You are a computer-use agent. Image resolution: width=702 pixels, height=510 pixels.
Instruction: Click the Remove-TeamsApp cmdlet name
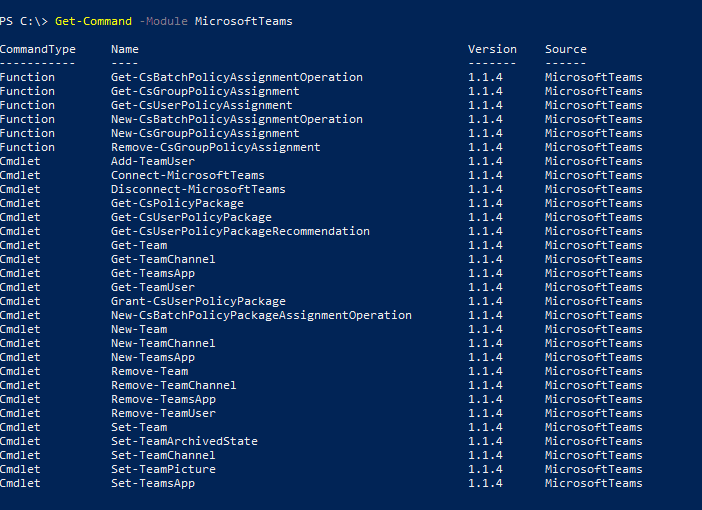163,399
